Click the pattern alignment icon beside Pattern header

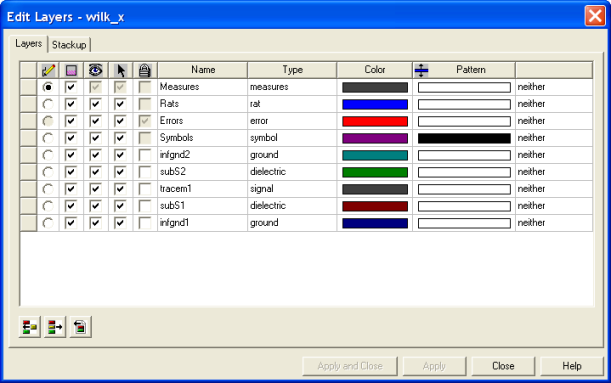pos(421,70)
